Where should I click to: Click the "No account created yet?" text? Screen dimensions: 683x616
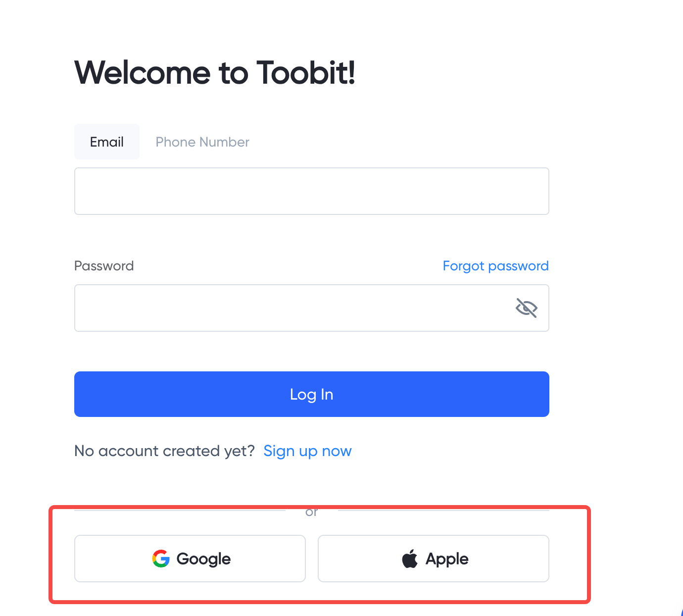pos(164,451)
